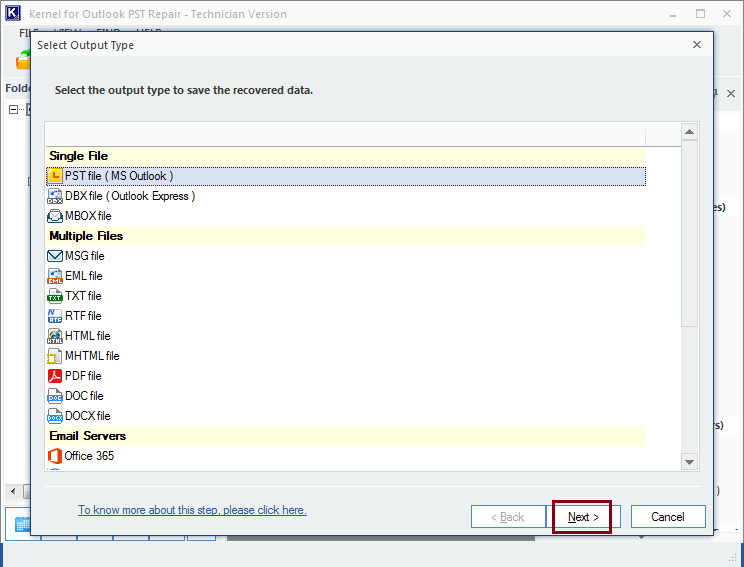Click the 'Multiple Files' group header
This screenshot has height=567, width=744.
[x=346, y=236]
